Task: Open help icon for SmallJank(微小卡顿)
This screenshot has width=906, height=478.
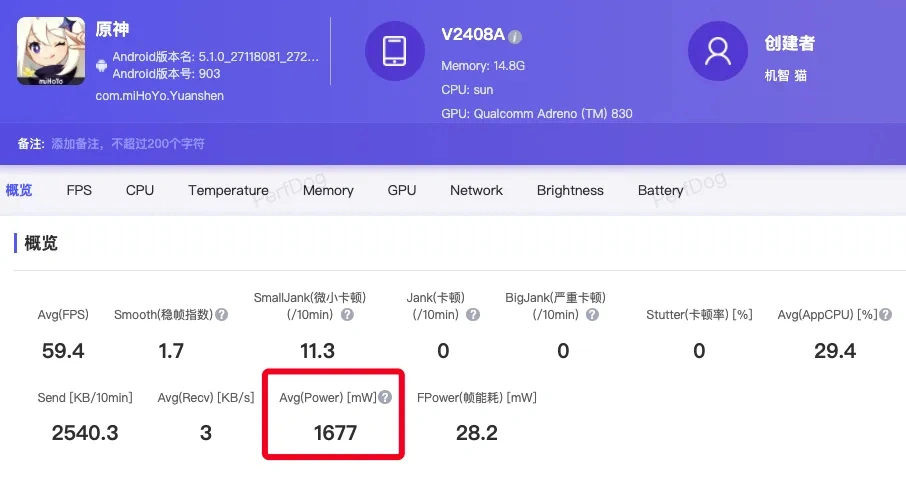Action: pyautogui.click(x=347, y=315)
